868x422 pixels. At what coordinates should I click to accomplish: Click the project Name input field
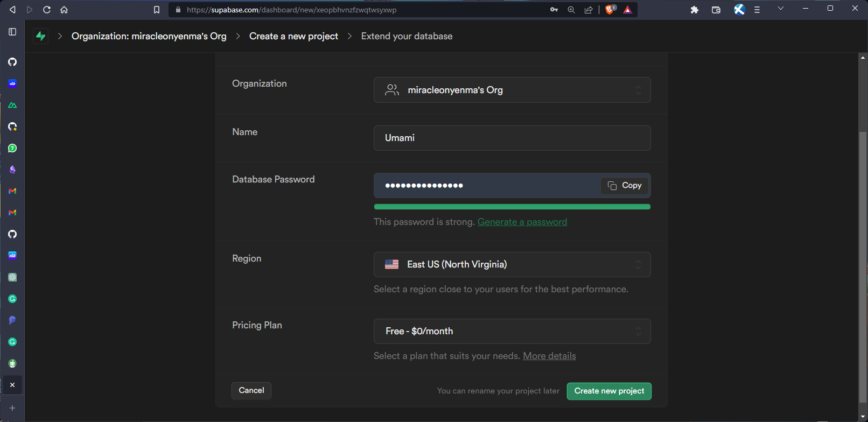512,138
